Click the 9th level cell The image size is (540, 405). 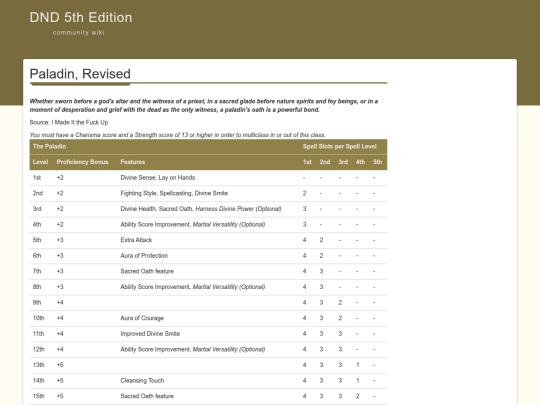37,302
